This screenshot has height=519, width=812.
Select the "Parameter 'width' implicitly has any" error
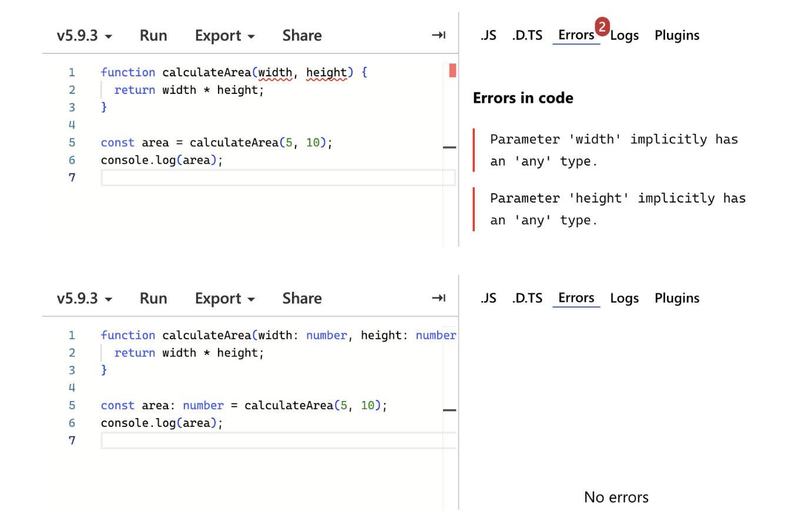[x=613, y=150]
